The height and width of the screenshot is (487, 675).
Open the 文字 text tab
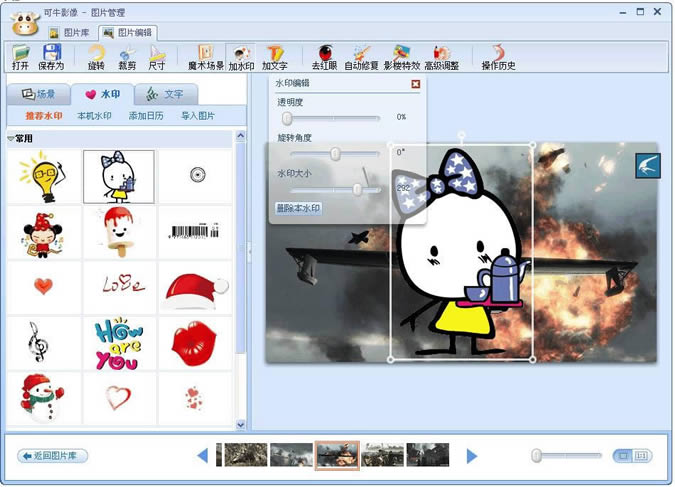(x=166, y=94)
